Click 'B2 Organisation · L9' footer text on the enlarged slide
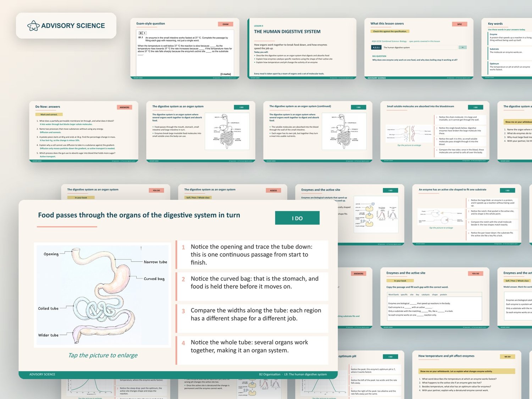This screenshot has height=399, width=532. [x=293, y=374]
